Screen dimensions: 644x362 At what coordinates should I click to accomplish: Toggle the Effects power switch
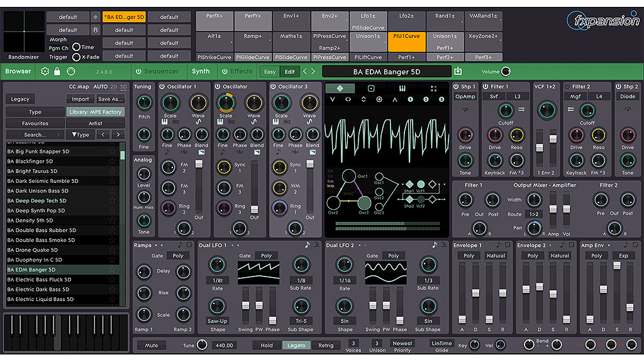point(224,72)
